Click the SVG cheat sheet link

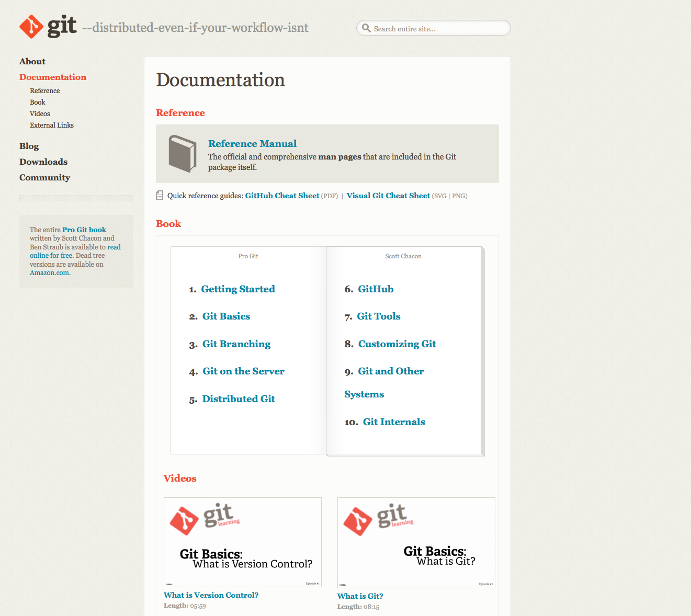click(440, 196)
